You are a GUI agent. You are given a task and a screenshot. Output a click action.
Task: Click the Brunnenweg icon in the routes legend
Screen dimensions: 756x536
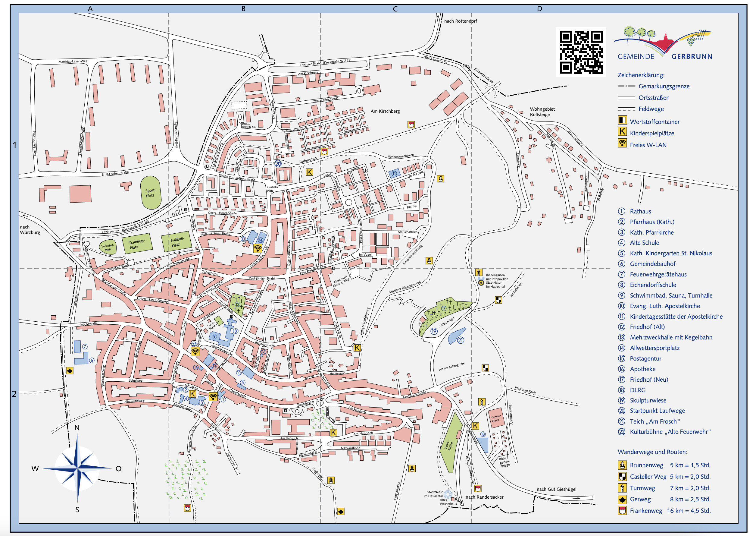pos(622,465)
